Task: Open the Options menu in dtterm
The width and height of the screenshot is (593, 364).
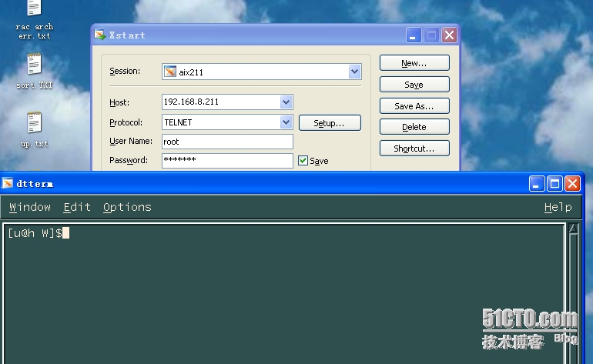Action: point(127,207)
